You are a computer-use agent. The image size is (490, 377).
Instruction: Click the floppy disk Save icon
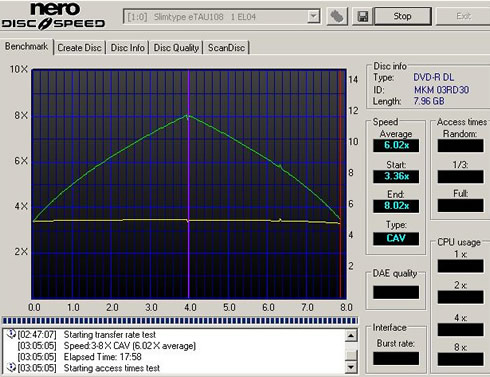(x=362, y=16)
